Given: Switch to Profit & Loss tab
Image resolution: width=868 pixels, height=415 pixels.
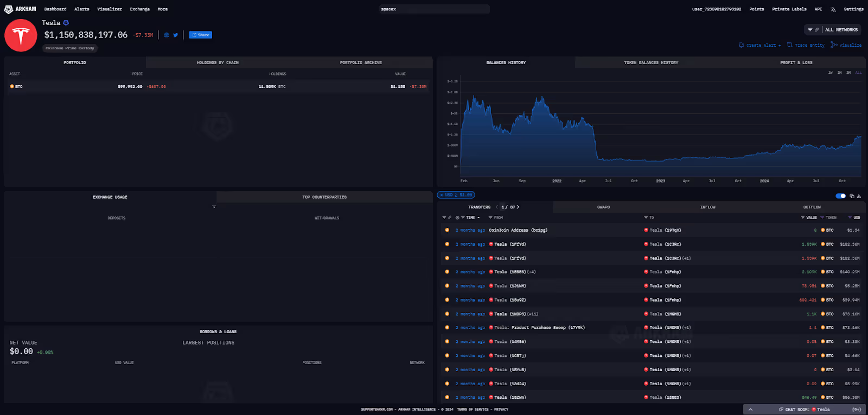Looking at the screenshot, I should click(796, 62).
